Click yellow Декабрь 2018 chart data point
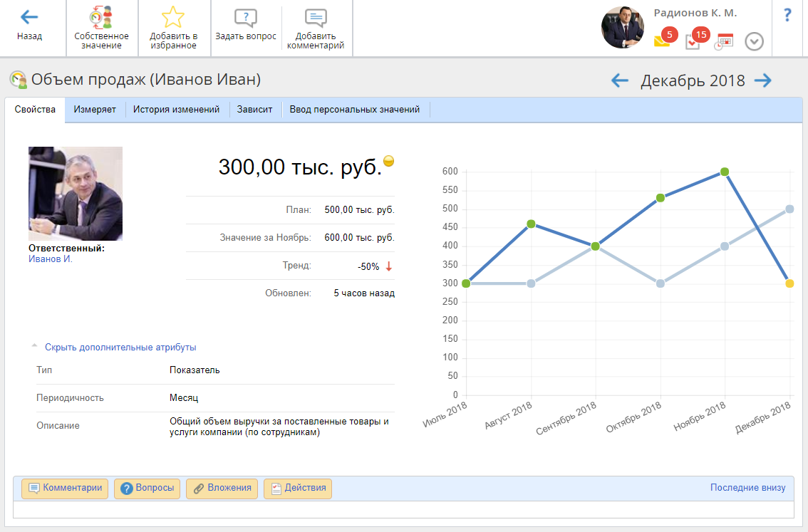This screenshot has height=532, width=808. (789, 283)
